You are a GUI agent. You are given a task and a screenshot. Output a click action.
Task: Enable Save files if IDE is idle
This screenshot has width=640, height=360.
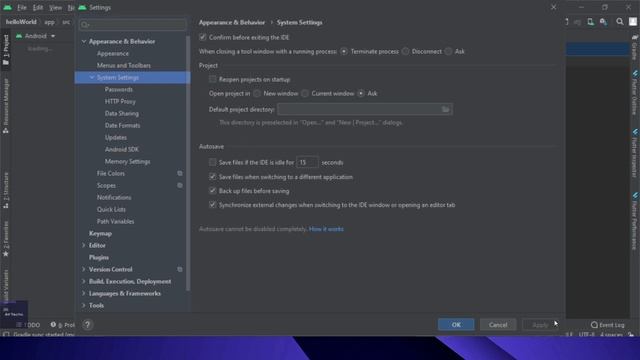tap(213, 162)
